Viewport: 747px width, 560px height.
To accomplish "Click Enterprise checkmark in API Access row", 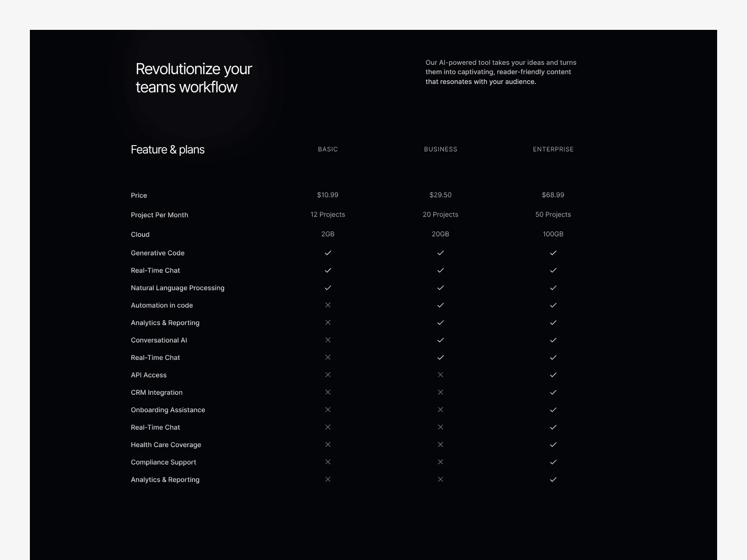I will 553,375.
